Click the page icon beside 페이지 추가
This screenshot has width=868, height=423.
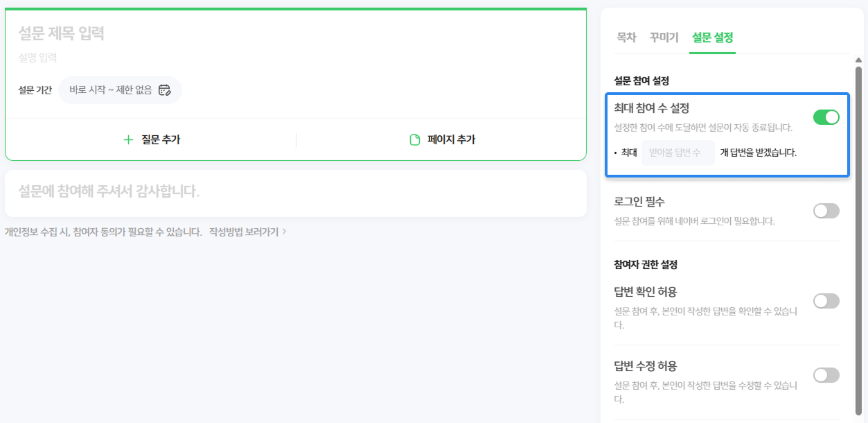[415, 140]
